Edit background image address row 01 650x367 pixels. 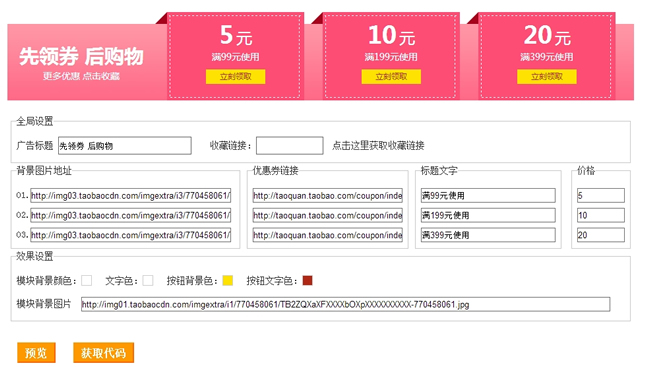(x=131, y=195)
